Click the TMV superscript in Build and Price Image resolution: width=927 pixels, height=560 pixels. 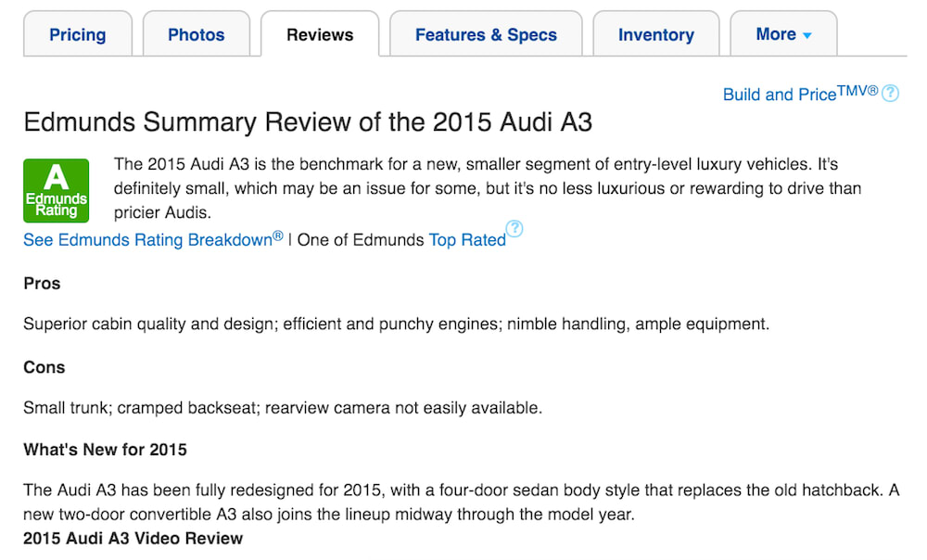(857, 91)
